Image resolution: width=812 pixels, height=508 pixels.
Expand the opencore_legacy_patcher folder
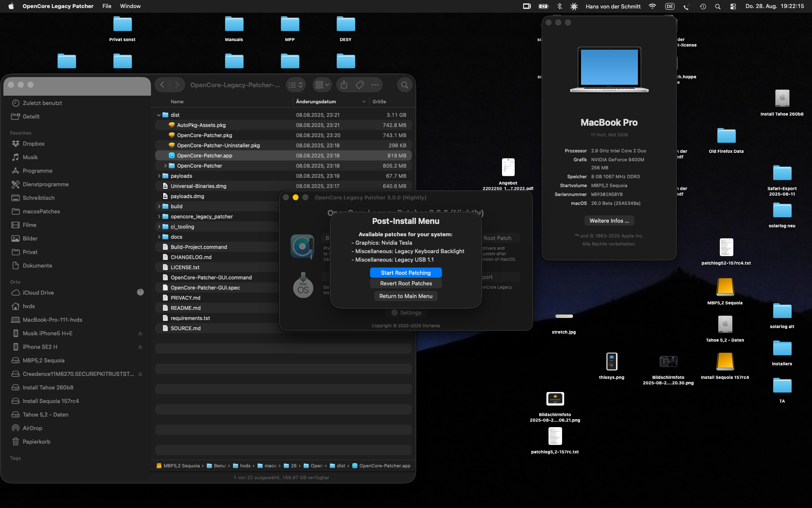(159, 217)
